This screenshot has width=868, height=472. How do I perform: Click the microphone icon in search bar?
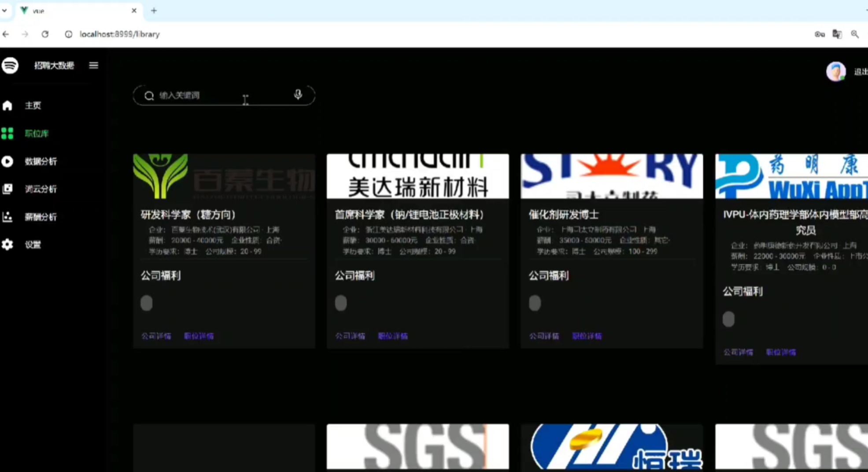298,95
